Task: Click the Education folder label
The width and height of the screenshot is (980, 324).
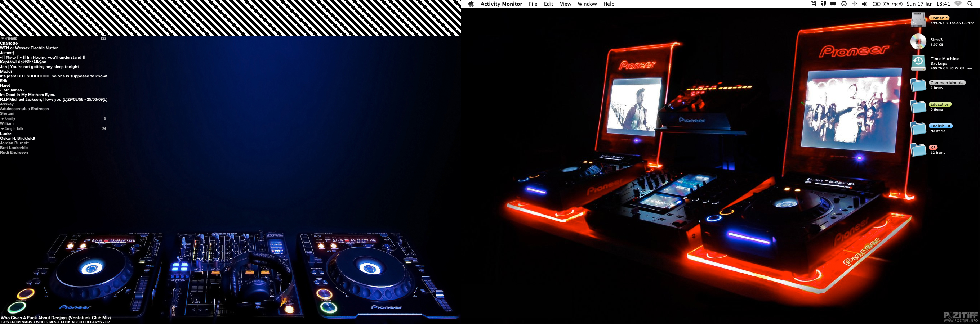Action: 940,104
